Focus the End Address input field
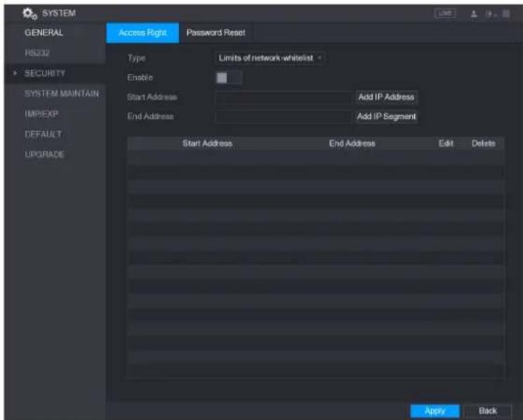 coord(283,117)
